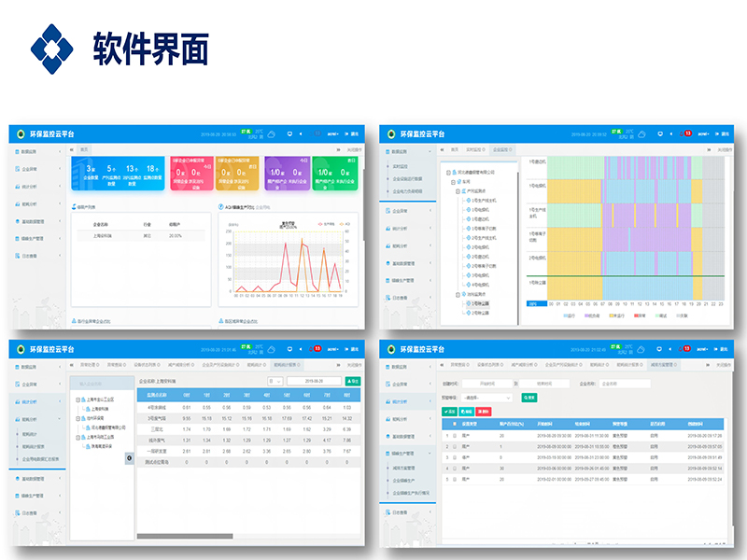Click the logout icon in the timeline chart window header

tap(716, 133)
